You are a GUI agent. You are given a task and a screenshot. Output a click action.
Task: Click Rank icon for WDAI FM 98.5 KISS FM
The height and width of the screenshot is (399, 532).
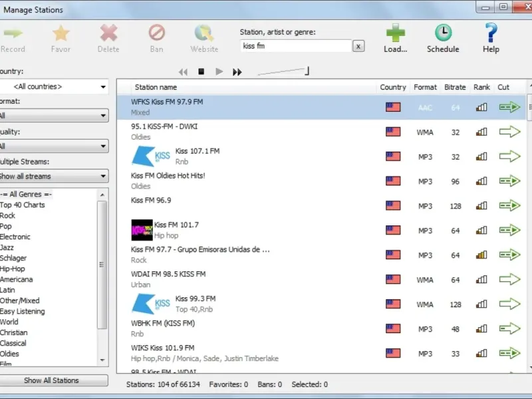coord(481,279)
